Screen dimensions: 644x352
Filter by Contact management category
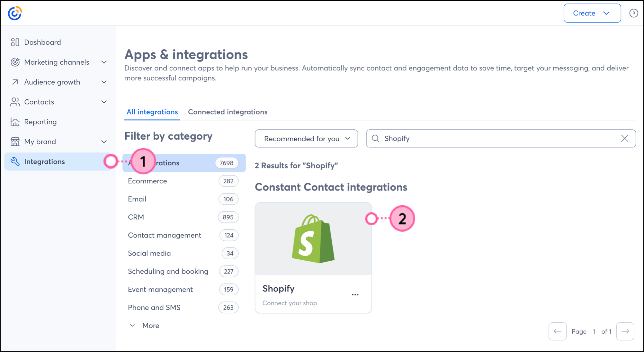coord(184,235)
